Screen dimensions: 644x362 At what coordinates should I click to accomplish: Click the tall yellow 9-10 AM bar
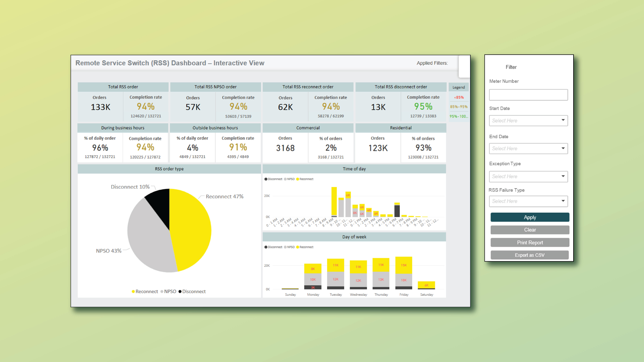click(x=334, y=201)
